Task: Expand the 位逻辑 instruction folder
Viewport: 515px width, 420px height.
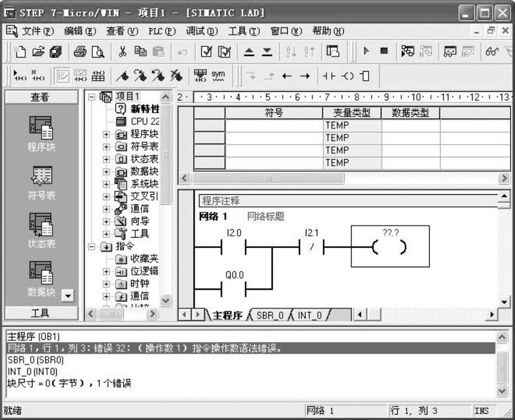Action: (106, 272)
